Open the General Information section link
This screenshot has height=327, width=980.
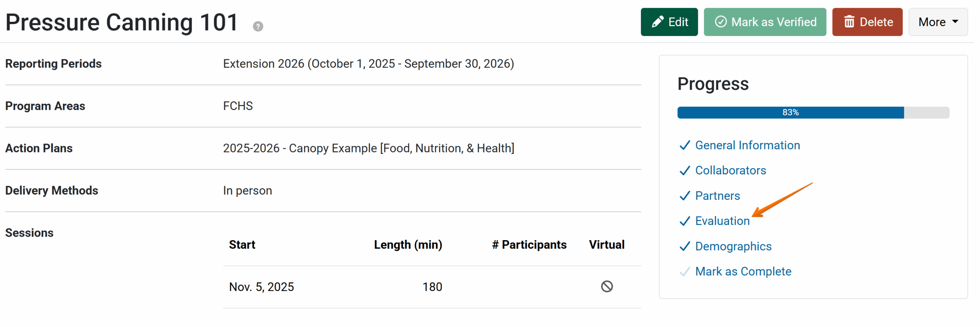click(x=747, y=146)
